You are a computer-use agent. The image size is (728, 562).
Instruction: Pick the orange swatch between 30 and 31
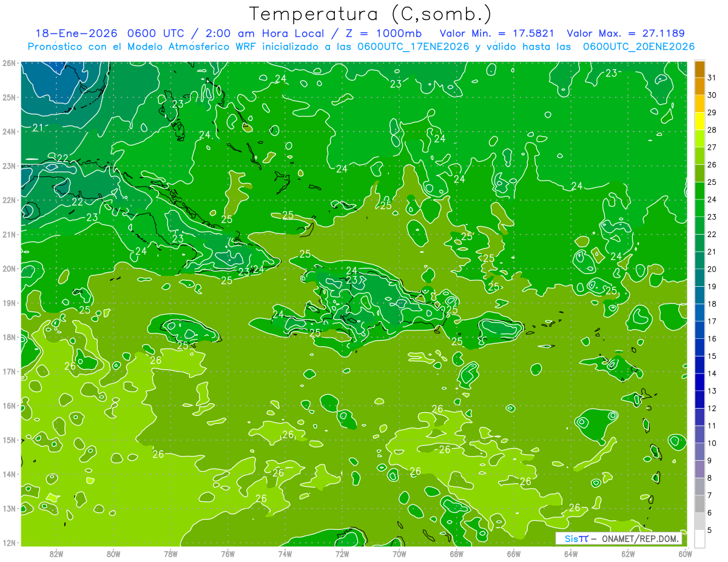(700, 87)
